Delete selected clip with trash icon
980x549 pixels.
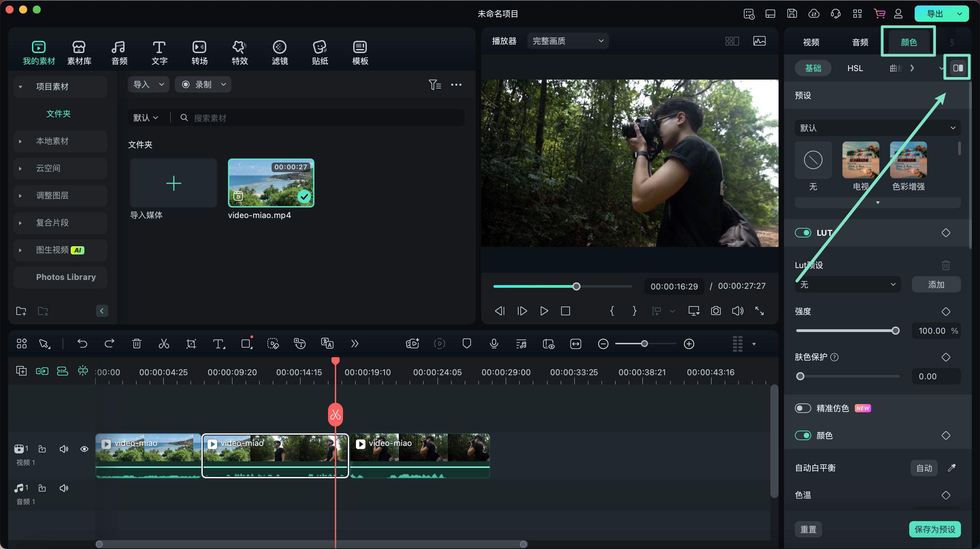[136, 344]
